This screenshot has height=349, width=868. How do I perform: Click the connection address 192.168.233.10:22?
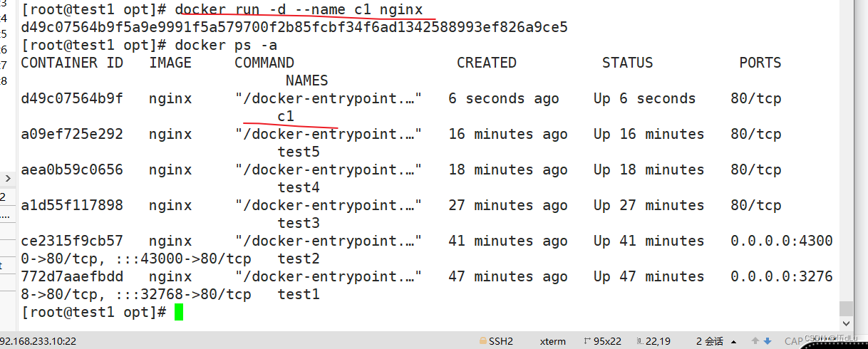[38, 342]
